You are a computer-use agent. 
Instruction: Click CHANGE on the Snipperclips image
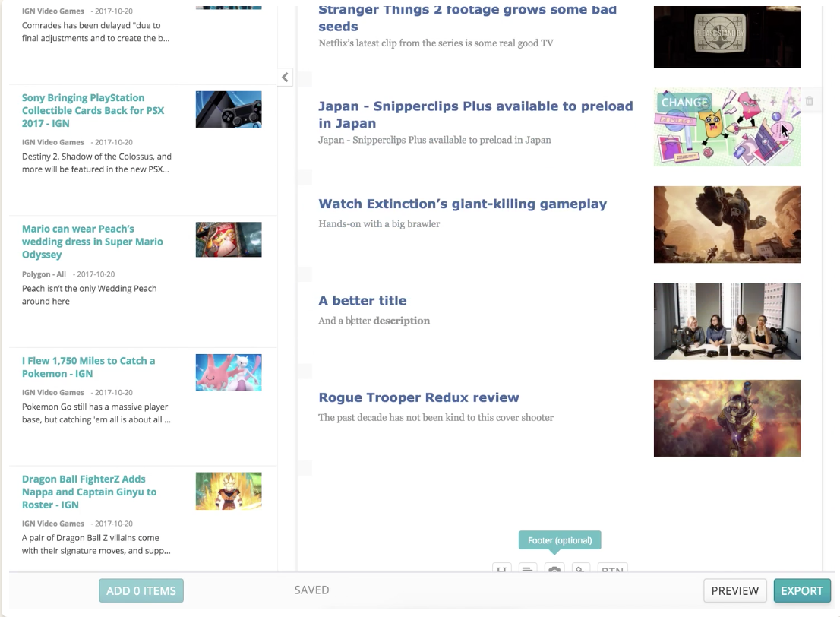coord(684,102)
